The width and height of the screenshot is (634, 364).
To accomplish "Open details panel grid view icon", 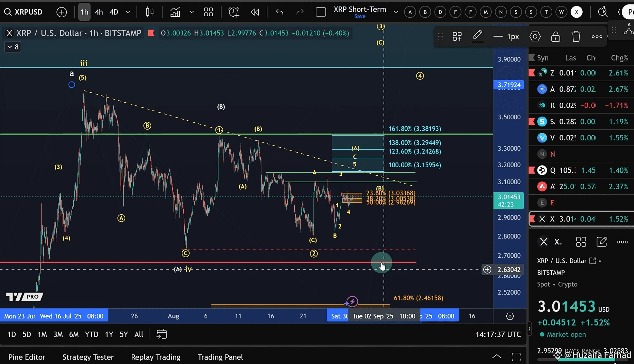I will [x=581, y=242].
